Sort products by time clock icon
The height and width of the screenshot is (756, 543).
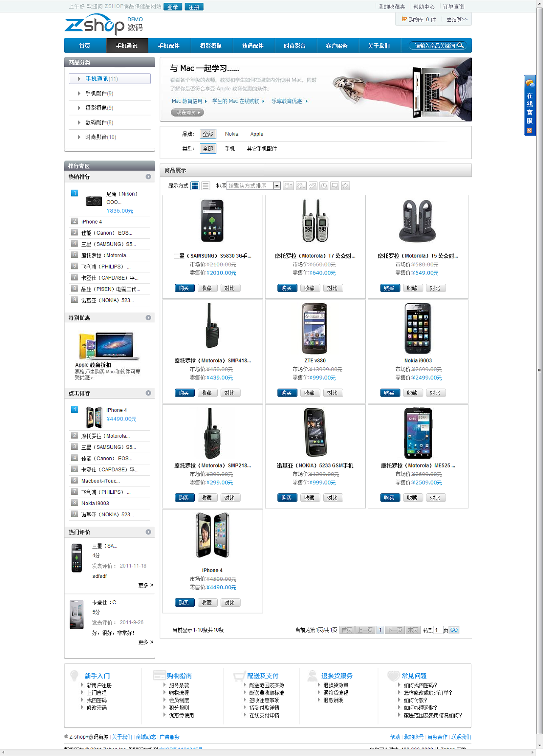coord(324,186)
